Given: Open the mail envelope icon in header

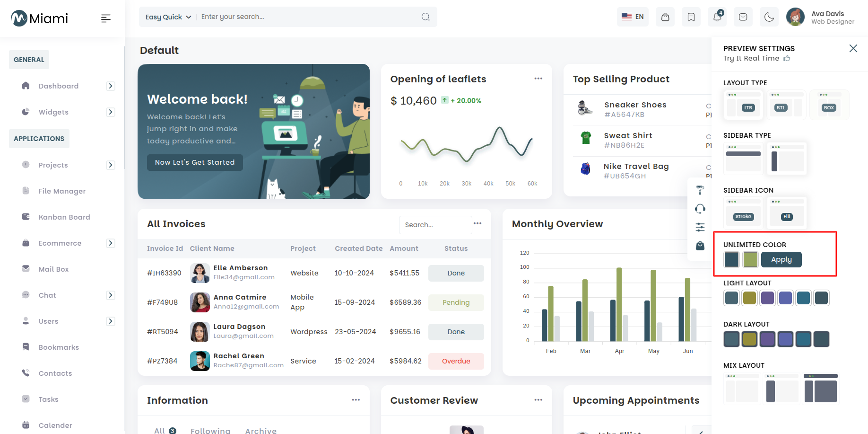Looking at the screenshot, I should tap(743, 17).
